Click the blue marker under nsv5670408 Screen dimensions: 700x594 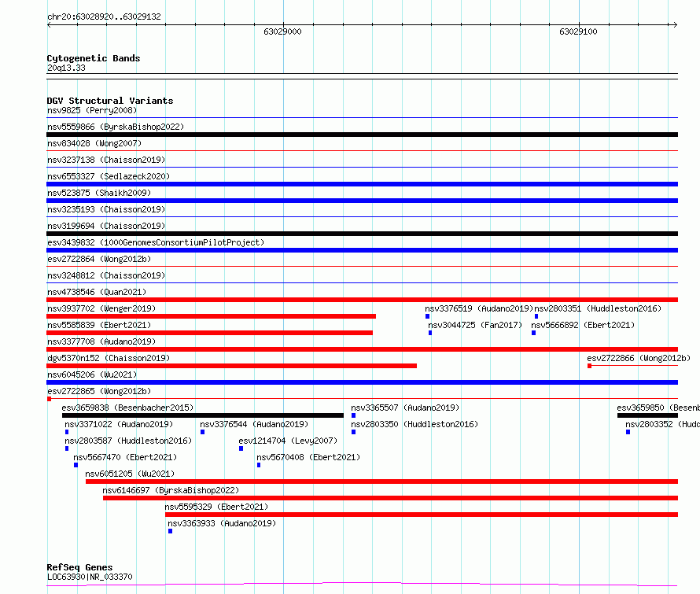[259, 465]
